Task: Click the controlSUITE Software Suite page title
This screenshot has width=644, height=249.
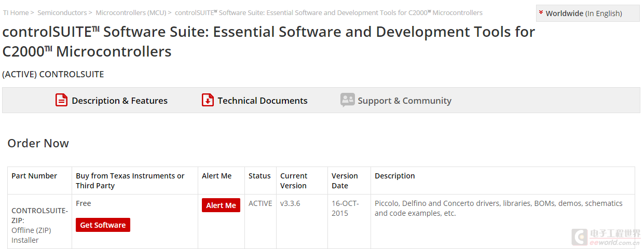Action: click(268, 41)
